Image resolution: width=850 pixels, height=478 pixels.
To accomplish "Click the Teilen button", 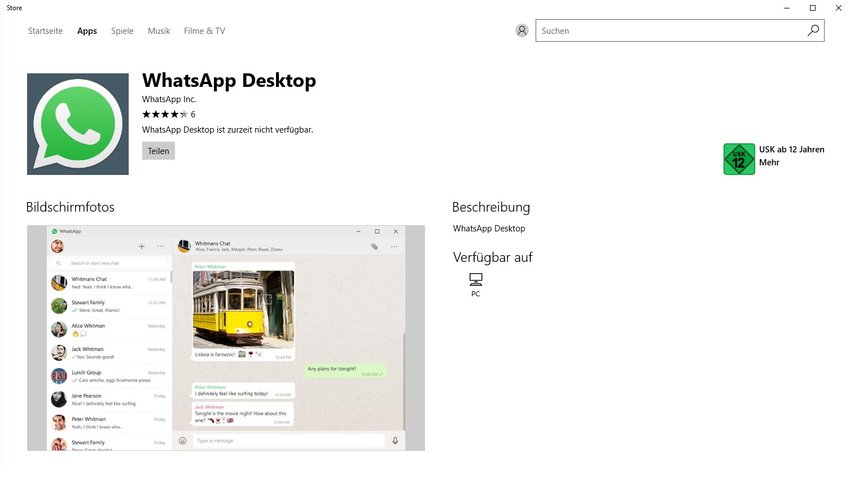I will click(158, 151).
